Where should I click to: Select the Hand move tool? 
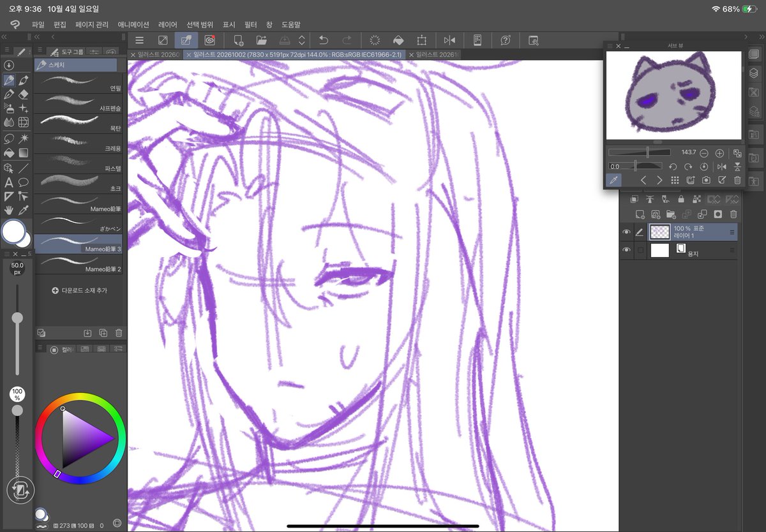pos(9,210)
